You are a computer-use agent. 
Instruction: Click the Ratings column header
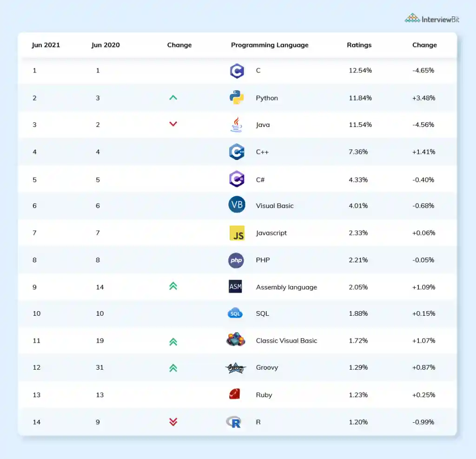[x=359, y=45]
